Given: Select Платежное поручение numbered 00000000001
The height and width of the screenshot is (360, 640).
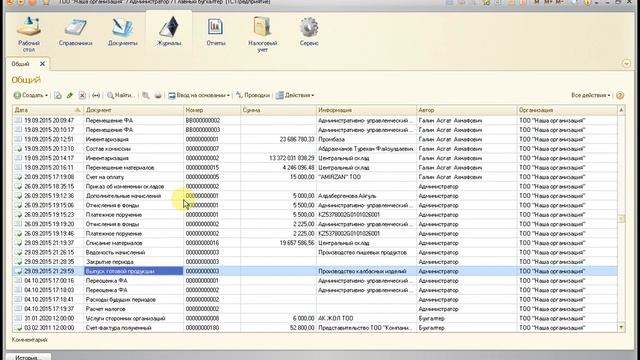Looking at the screenshot, I should point(315,214).
